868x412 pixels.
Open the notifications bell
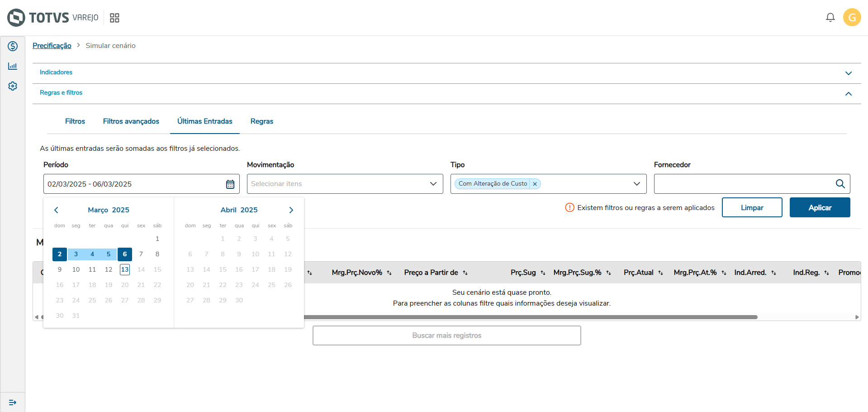(x=830, y=18)
